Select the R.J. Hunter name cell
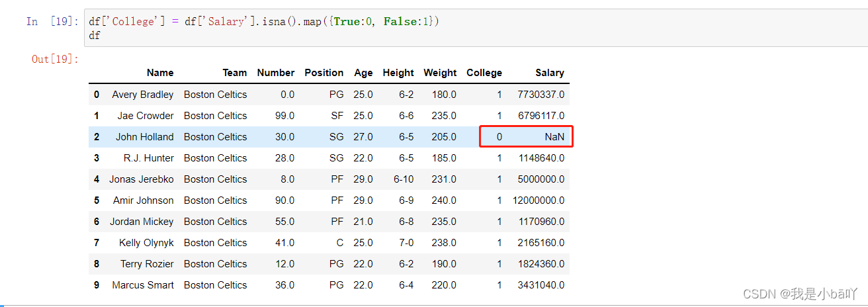Viewport: 868px width, 307px height. point(148,158)
